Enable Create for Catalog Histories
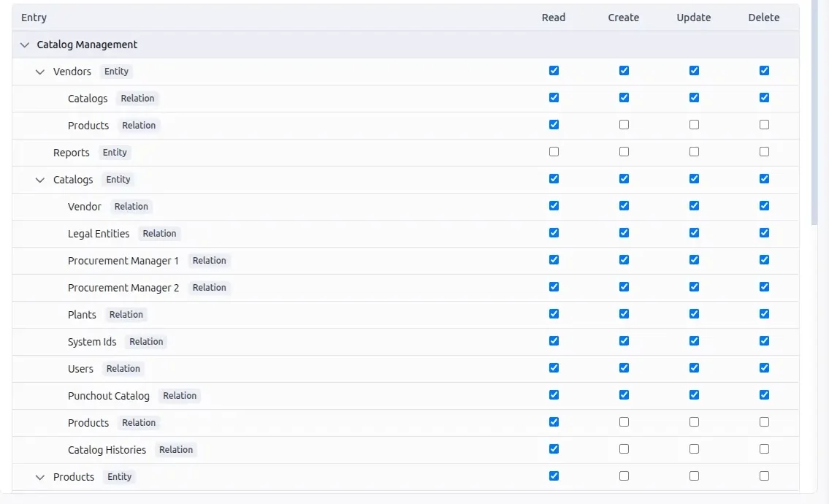Viewport: 829px width, 504px height. coord(624,449)
